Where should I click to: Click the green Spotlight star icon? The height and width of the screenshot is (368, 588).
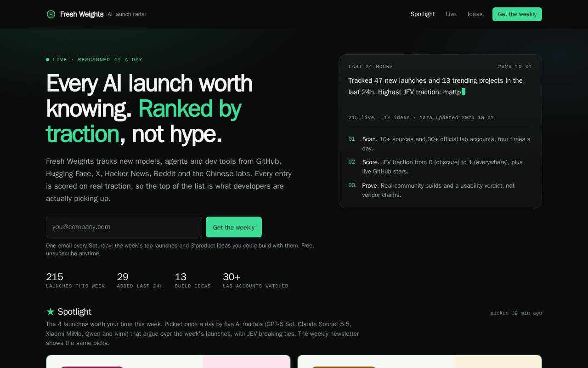pyautogui.click(x=51, y=311)
